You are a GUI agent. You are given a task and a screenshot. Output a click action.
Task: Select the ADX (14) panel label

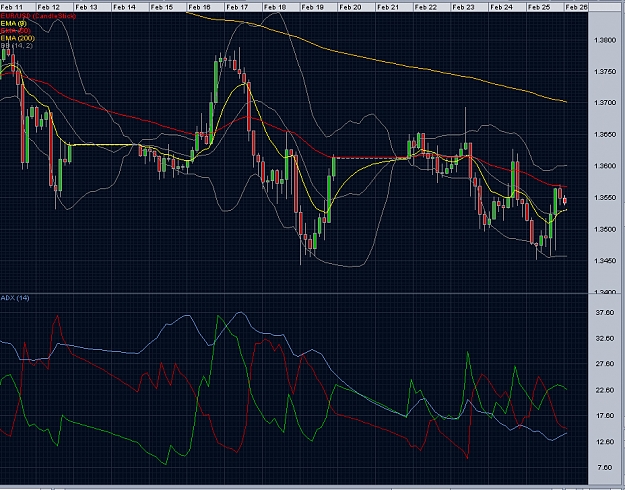(15, 298)
